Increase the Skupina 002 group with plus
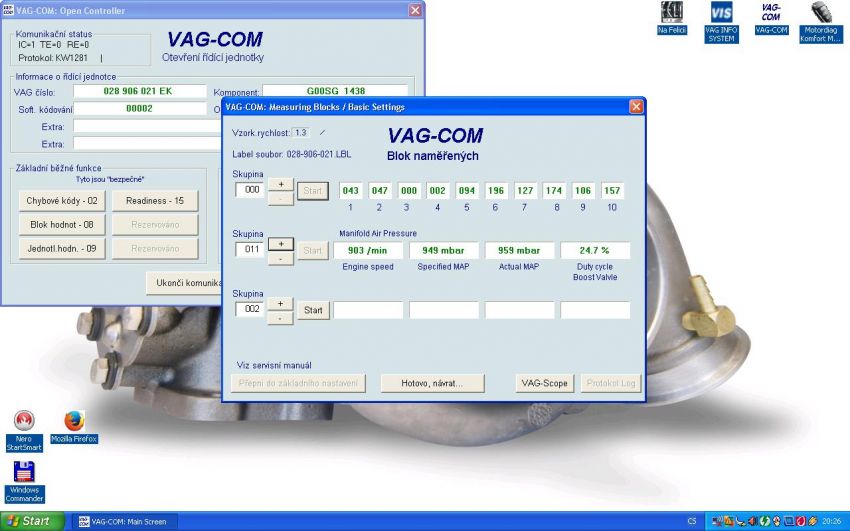Viewport: 850px width, 531px height. click(x=281, y=303)
